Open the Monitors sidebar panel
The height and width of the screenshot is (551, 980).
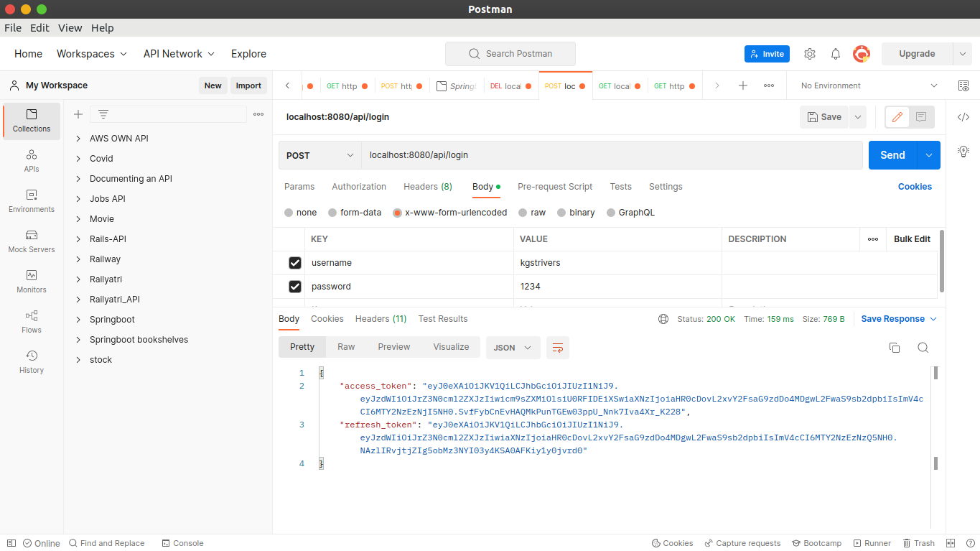[32, 281]
